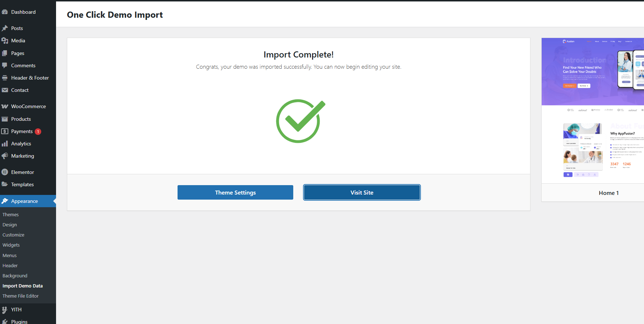Click the Dashboard gauge icon

tap(5, 12)
